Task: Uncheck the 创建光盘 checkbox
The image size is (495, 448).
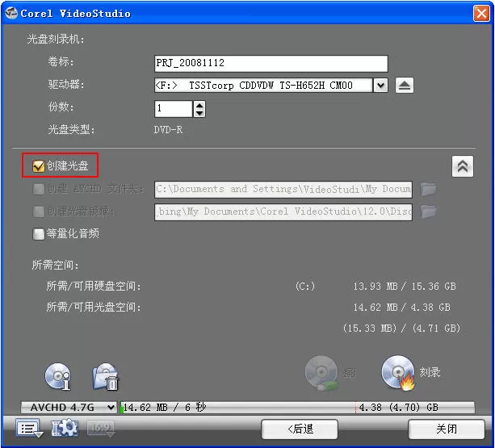Action: point(38,166)
